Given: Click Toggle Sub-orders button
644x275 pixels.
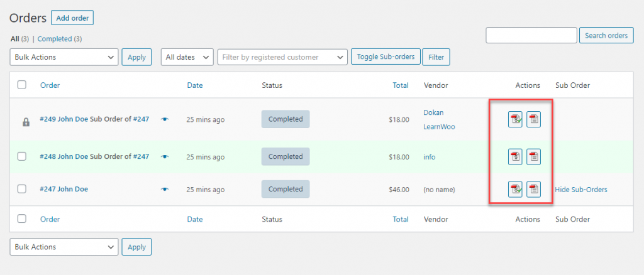Looking at the screenshot, I should pyautogui.click(x=386, y=57).
